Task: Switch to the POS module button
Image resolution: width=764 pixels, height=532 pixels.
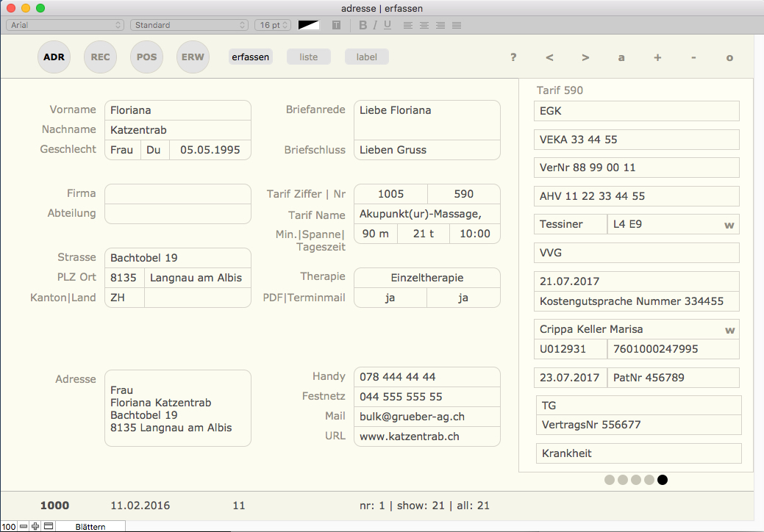Action: [146, 57]
